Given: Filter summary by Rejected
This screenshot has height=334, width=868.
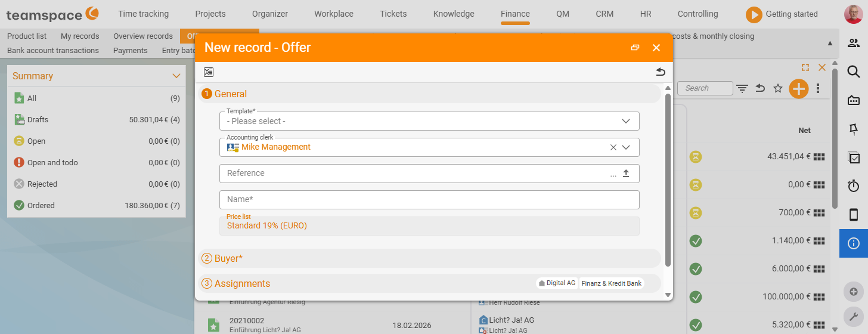Looking at the screenshot, I should pyautogui.click(x=97, y=184).
